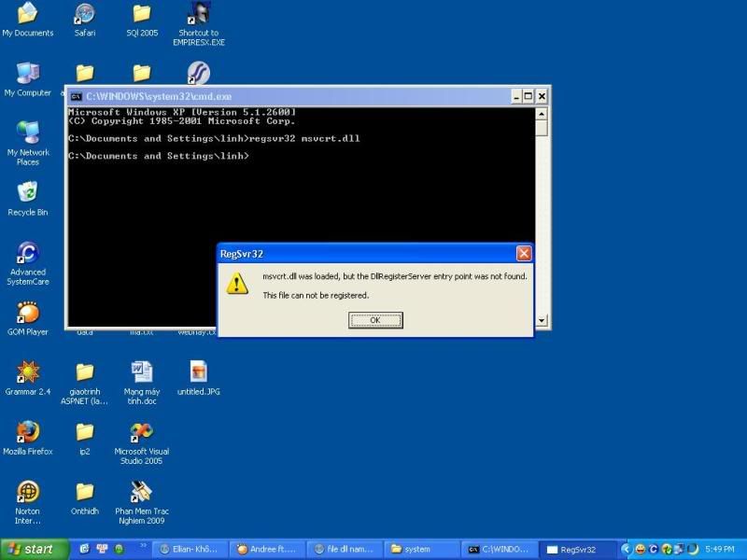
Task: Select the Recycle Bin icon
Action: coord(28,199)
